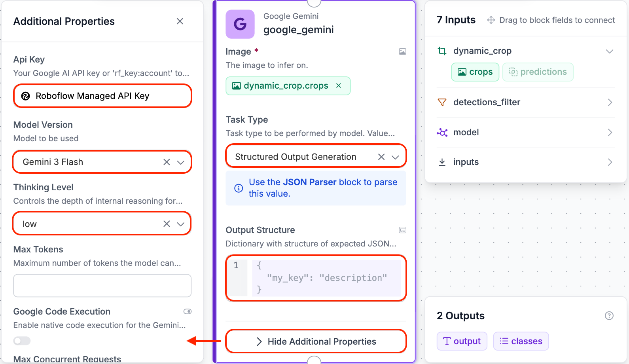
Task: Close the Additional Properties panel
Action: click(x=180, y=21)
